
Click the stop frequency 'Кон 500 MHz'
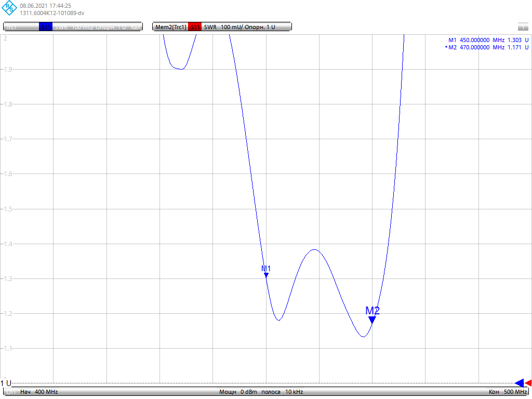point(508,392)
